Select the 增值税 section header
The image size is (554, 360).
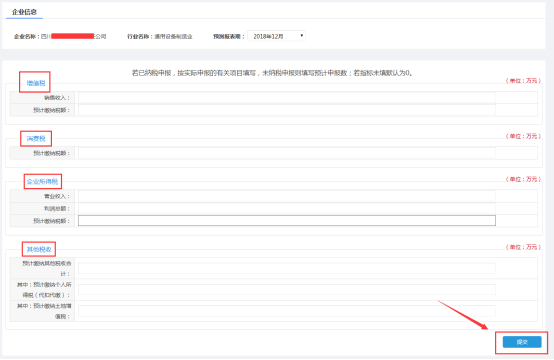[36, 83]
